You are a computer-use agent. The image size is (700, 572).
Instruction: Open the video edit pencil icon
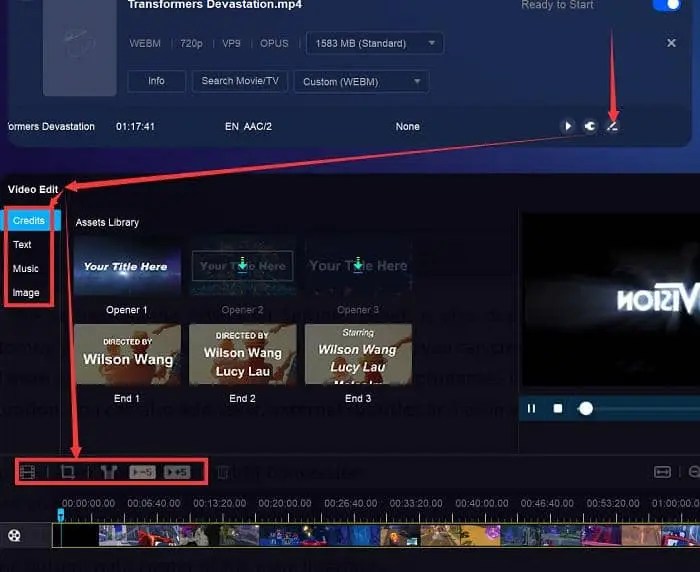(x=612, y=126)
